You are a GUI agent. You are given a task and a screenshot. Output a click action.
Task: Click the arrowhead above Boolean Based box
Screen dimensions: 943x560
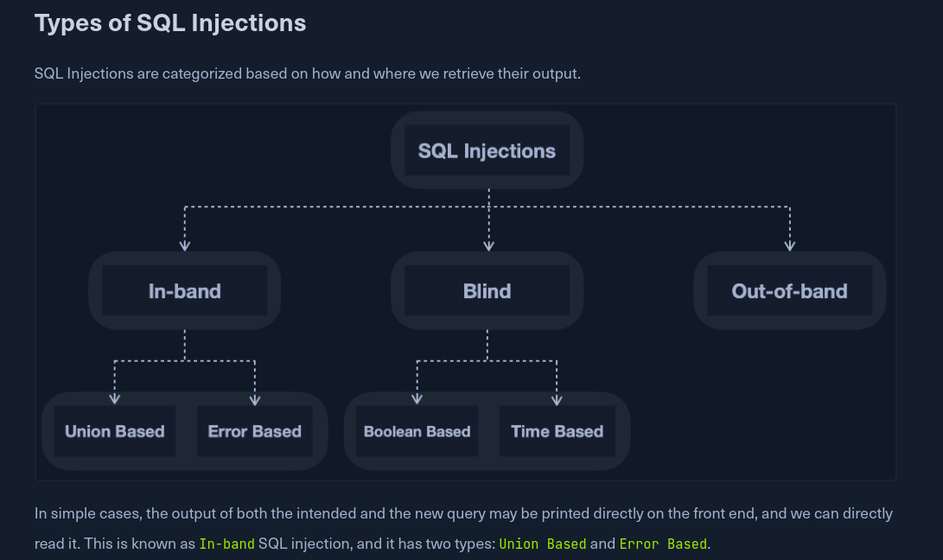(x=417, y=398)
